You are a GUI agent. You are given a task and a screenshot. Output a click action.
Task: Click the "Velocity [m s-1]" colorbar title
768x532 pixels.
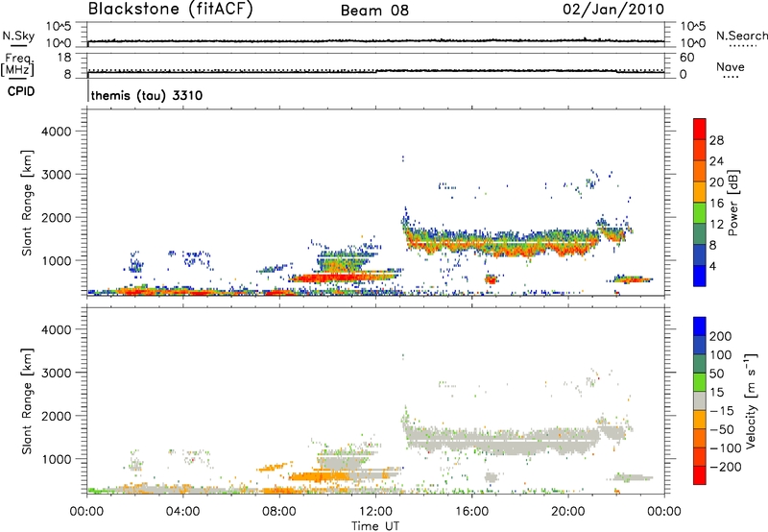click(x=751, y=400)
